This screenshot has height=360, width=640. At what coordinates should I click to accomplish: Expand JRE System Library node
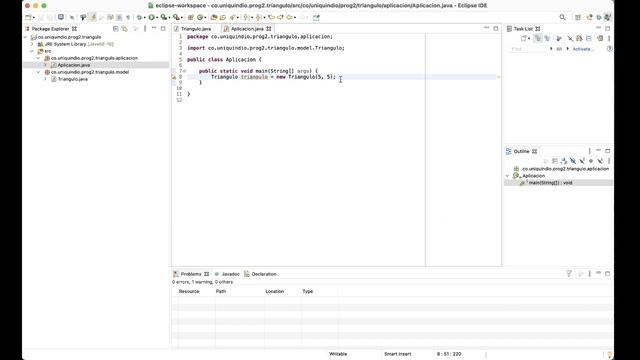[32, 44]
